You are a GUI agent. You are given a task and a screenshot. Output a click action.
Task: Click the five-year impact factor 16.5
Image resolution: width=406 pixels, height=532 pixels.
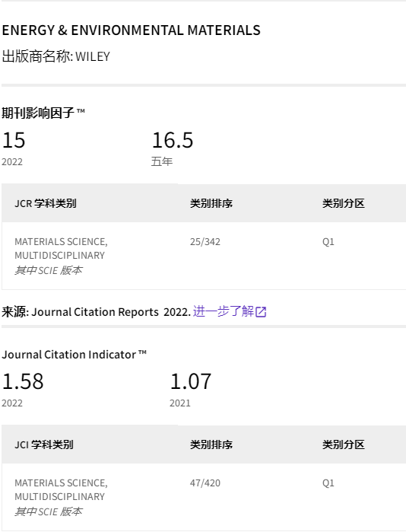[173, 140]
